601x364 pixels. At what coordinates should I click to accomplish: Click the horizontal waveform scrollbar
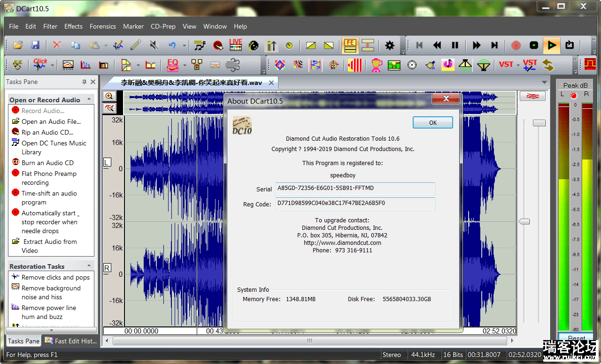[309, 341]
